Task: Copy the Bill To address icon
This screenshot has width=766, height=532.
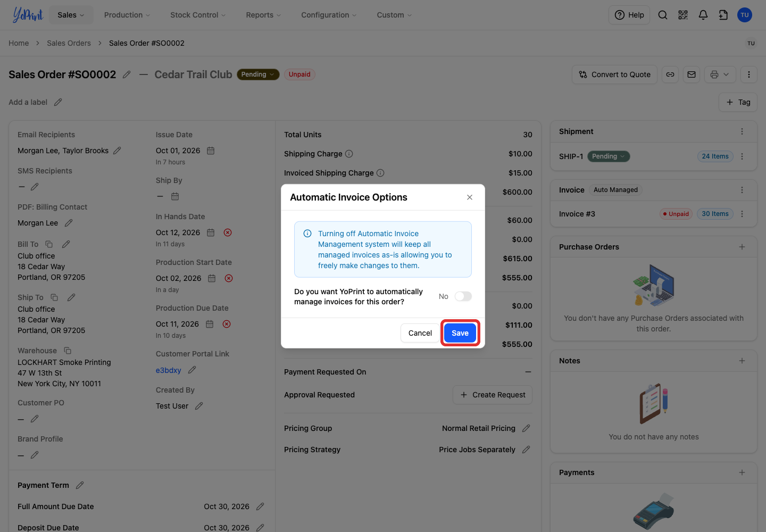Action: [49, 244]
